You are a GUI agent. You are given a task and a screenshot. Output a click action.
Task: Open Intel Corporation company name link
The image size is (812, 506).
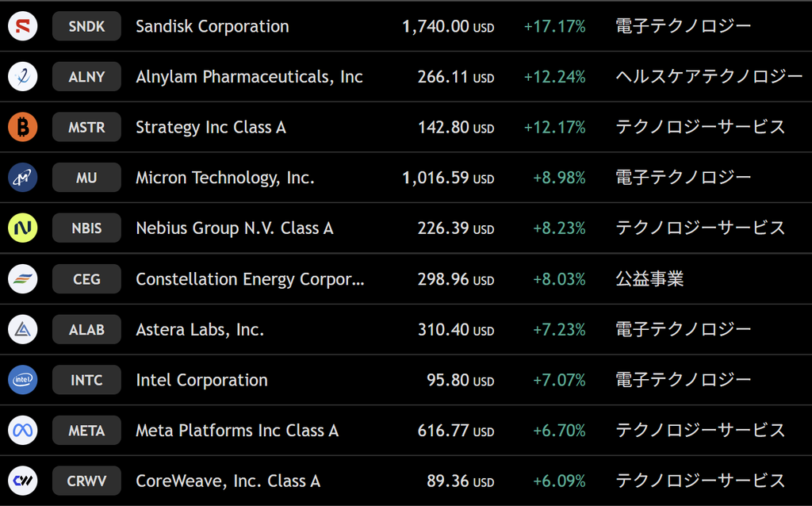(x=202, y=380)
